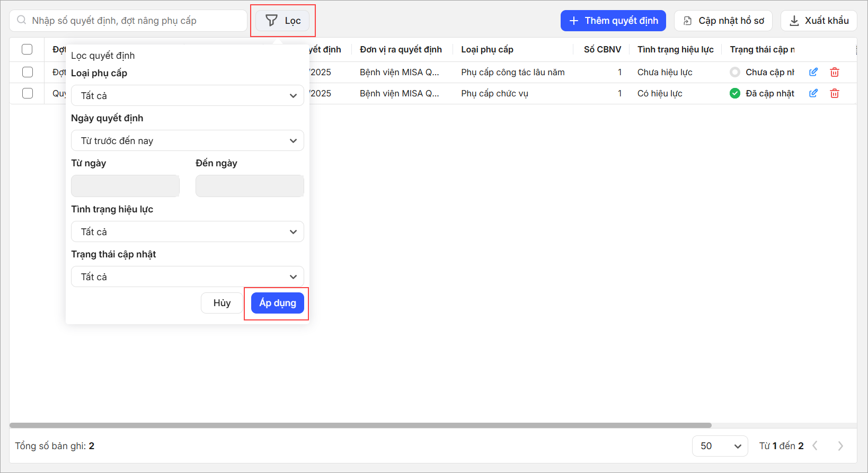Viewport: 868px width, 473px height.
Task: Click the Hủy button in filter panel
Action: click(222, 303)
